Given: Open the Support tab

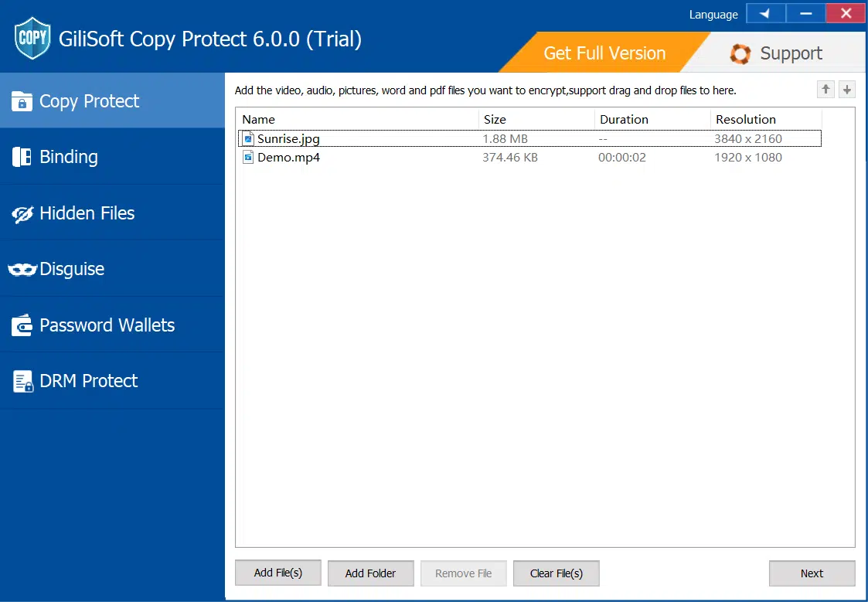Looking at the screenshot, I should (776, 53).
